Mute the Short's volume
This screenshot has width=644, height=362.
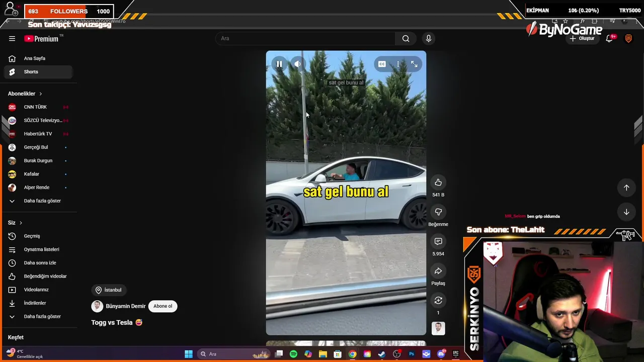coord(298,64)
